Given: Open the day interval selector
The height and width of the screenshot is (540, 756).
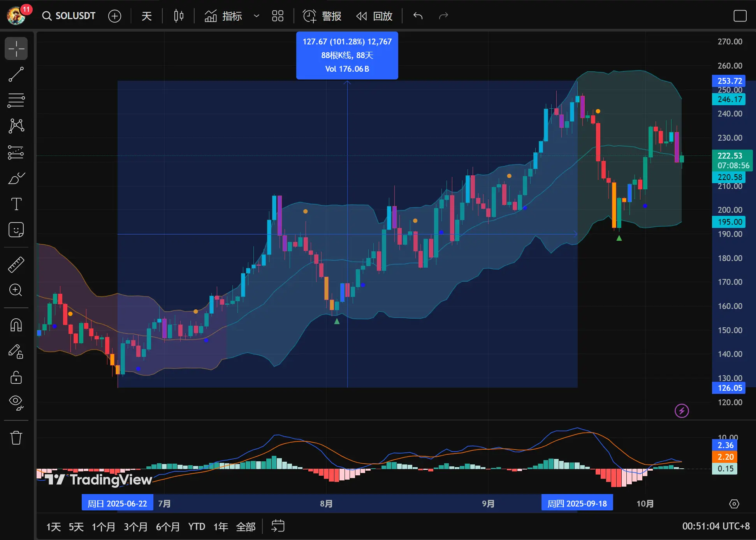Looking at the screenshot, I should pyautogui.click(x=146, y=16).
